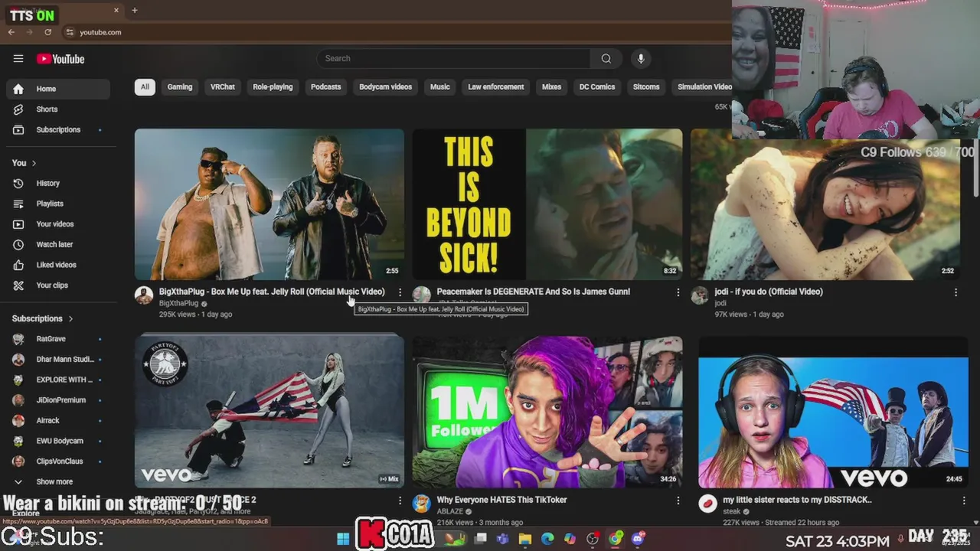Play my little sister reacts thumbnail

click(833, 412)
